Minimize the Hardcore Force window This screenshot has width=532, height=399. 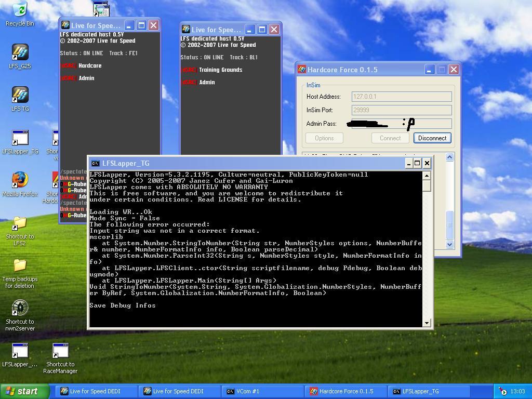click(429, 70)
